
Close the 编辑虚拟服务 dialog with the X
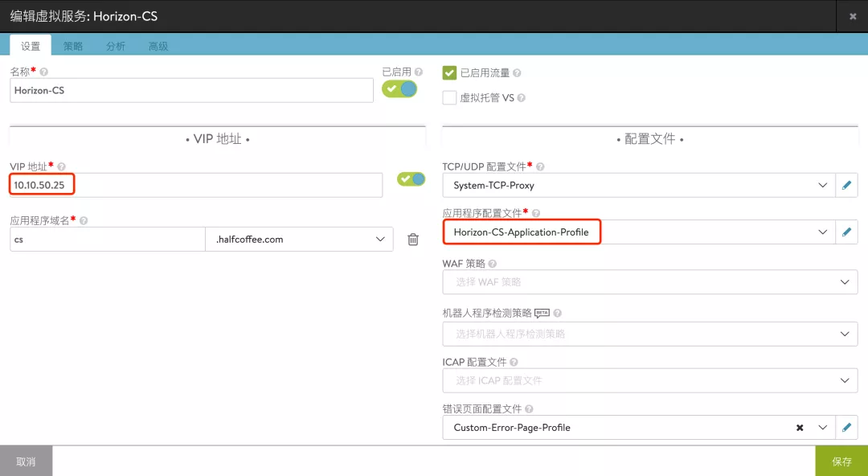[853, 17]
